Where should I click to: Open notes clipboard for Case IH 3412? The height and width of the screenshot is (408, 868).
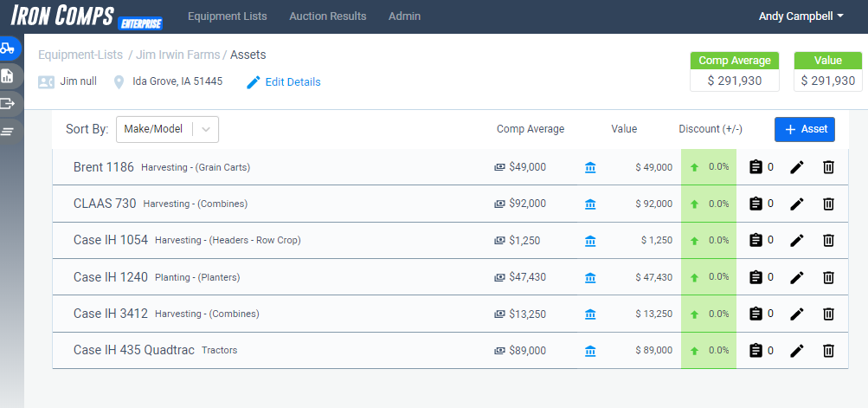click(x=755, y=314)
